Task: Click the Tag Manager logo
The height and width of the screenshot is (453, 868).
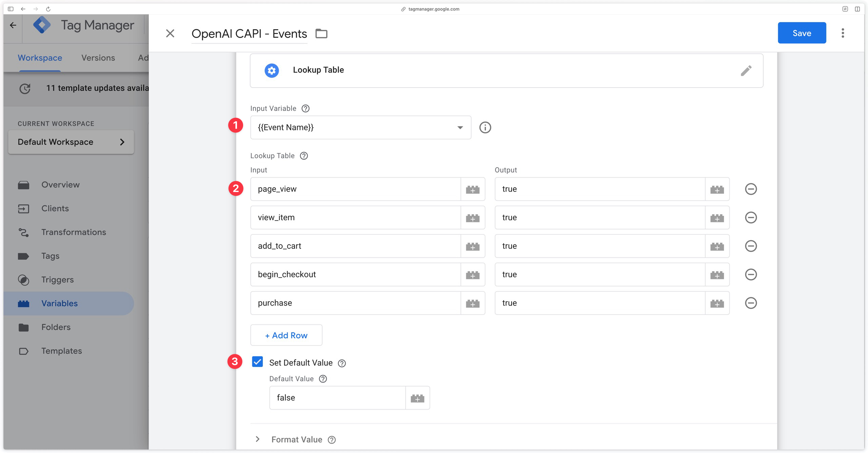Action: [x=42, y=25]
